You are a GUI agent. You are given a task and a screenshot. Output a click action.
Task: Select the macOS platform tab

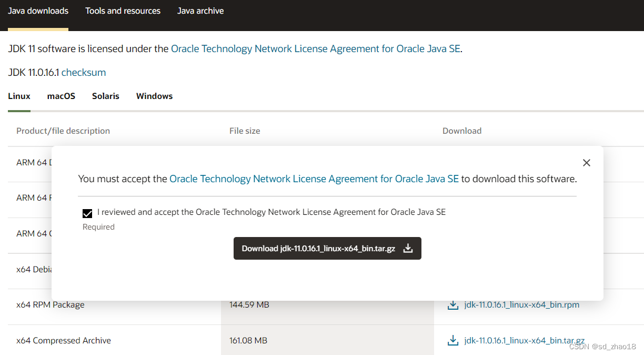pyautogui.click(x=61, y=96)
